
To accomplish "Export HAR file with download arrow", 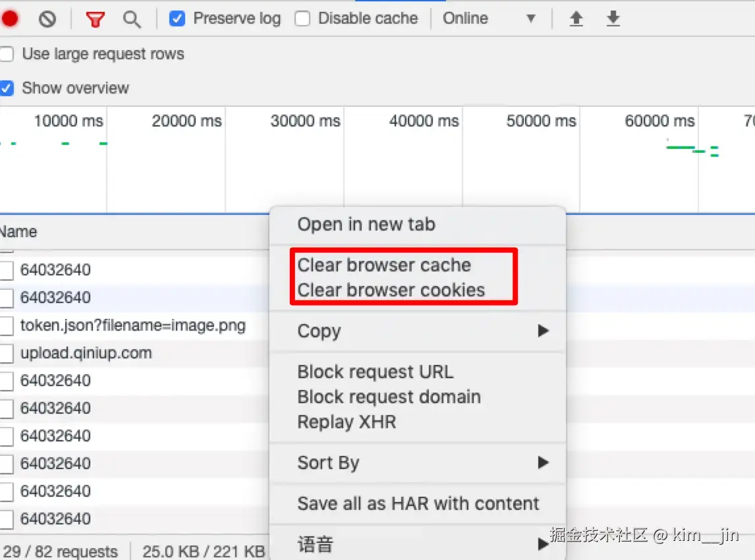I will (613, 19).
